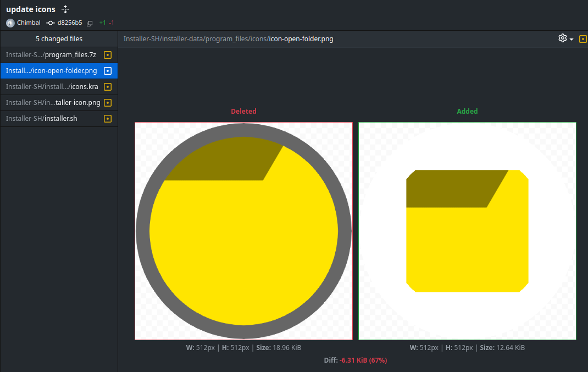Expand the dropdown arrow beside the gear

pos(572,40)
